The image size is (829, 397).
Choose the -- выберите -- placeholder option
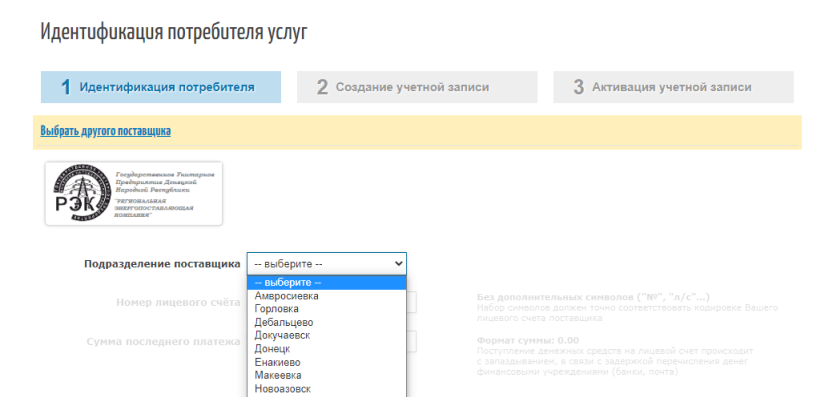click(x=327, y=283)
